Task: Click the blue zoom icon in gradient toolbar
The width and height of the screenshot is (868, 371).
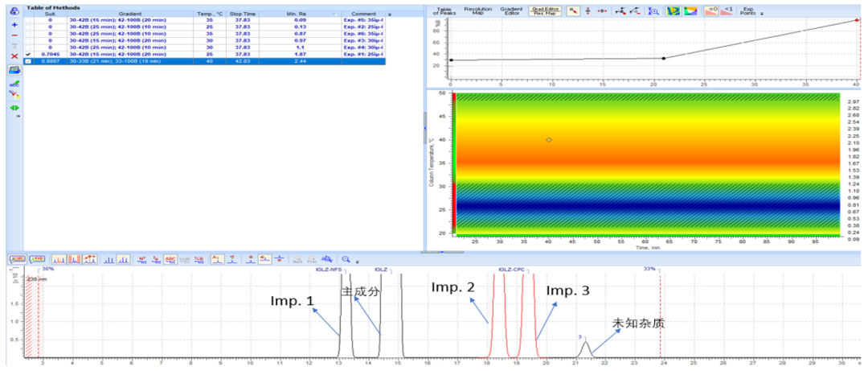Action: 653,10
